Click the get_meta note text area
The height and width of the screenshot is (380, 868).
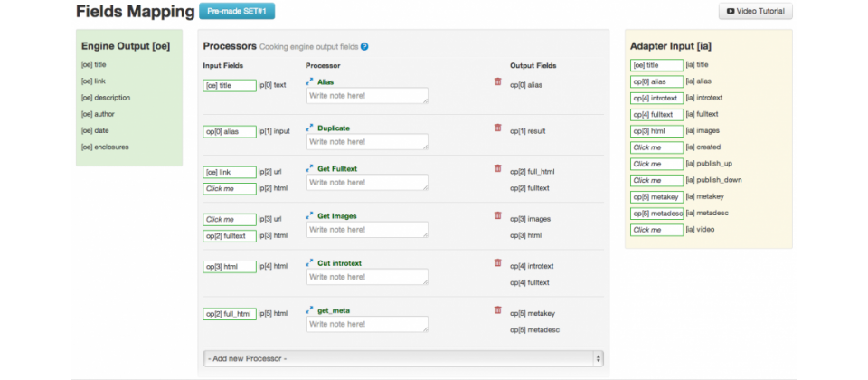coord(367,324)
